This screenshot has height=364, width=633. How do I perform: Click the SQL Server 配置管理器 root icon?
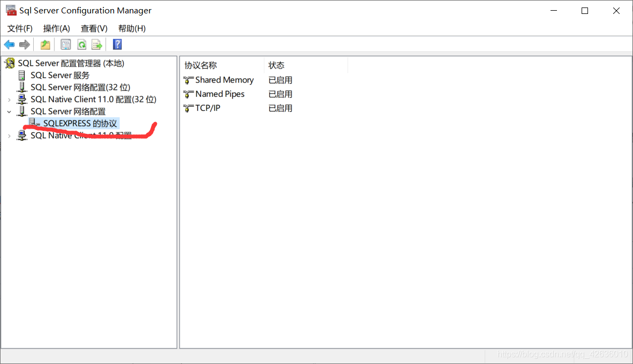pos(10,63)
